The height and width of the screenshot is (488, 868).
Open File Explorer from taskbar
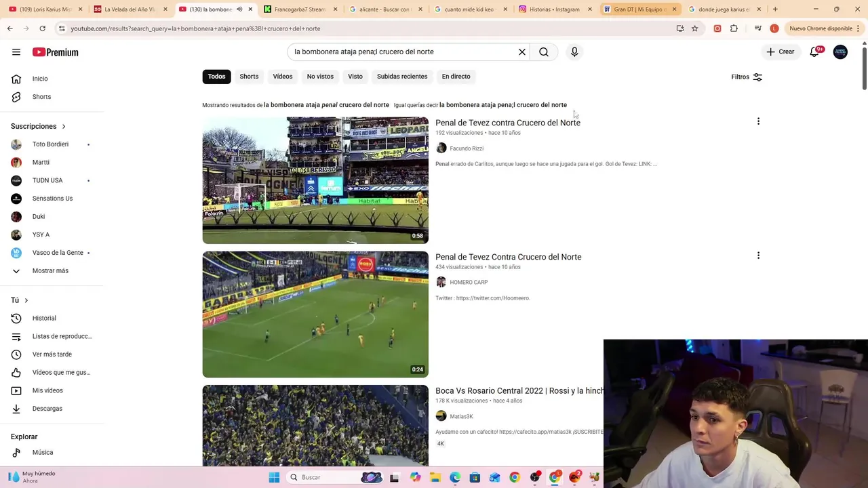point(435,477)
